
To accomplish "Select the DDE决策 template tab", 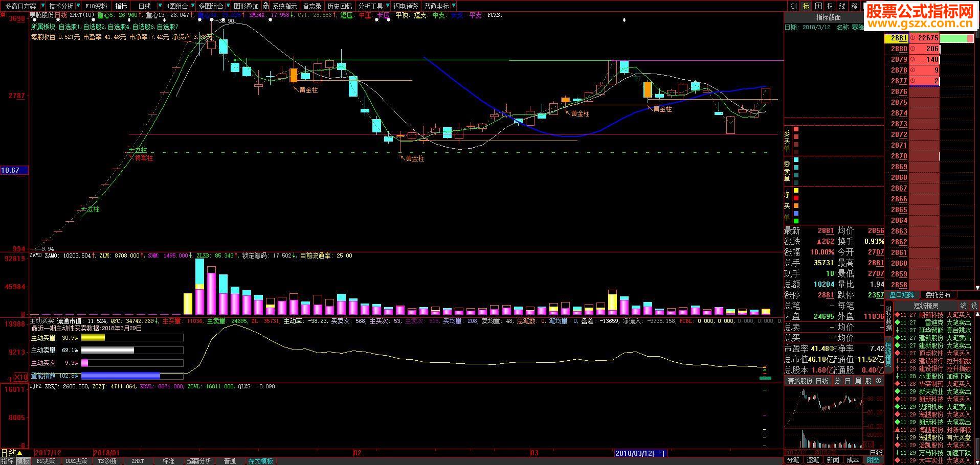I will tap(76, 461).
